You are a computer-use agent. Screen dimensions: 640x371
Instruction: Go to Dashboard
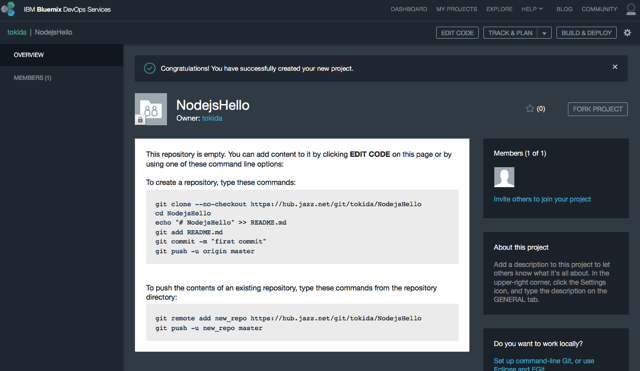click(409, 9)
